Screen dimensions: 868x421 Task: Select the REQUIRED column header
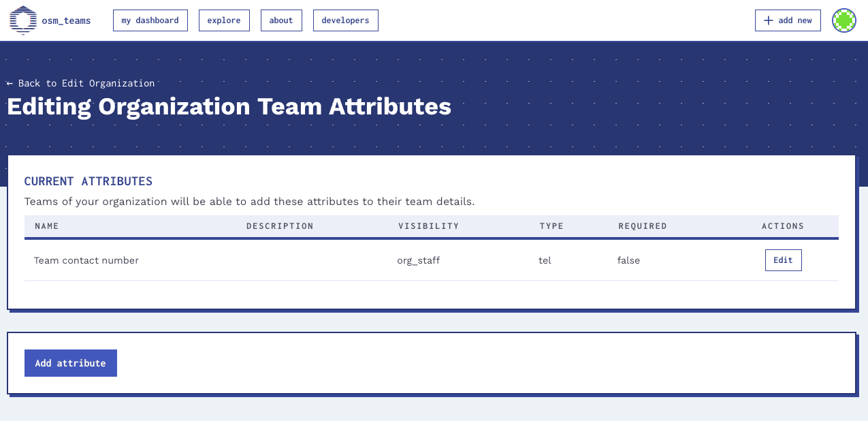[x=642, y=225]
